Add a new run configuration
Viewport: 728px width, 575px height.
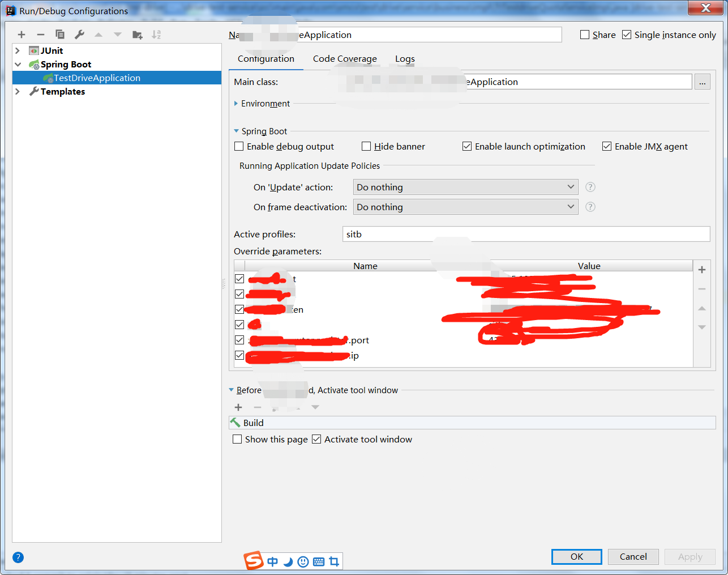coord(22,35)
